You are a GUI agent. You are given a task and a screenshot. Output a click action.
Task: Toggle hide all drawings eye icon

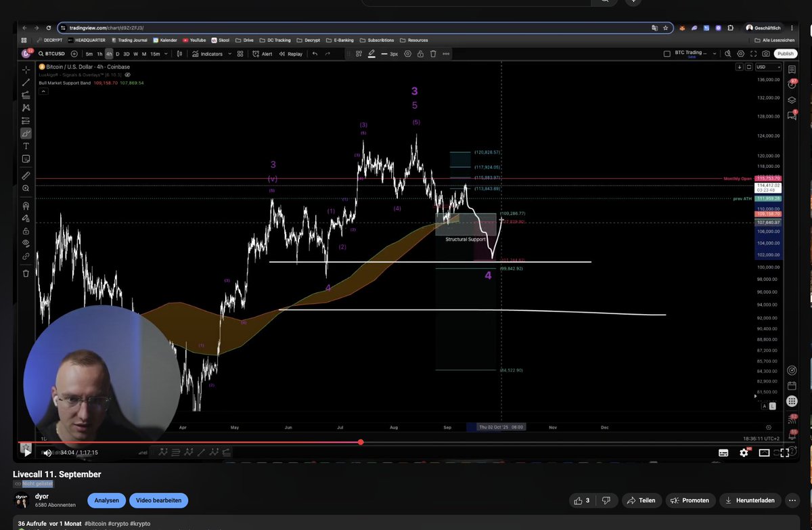pos(26,243)
